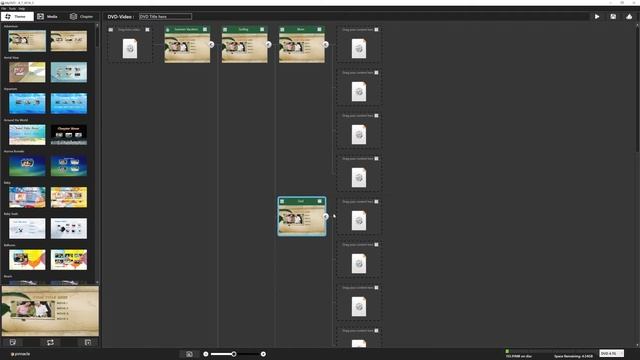
Task: Switch to the Chapter tab
Action: (x=82, y=17)
